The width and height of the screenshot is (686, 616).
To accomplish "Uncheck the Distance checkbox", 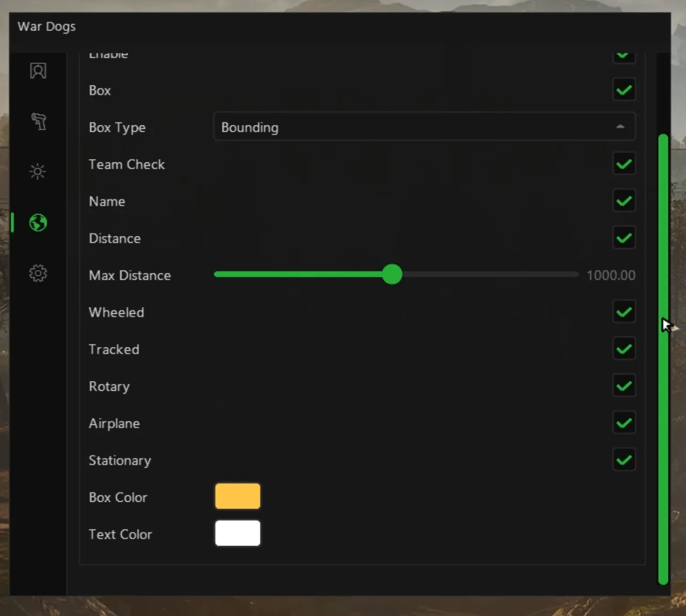I will [624, 238].
